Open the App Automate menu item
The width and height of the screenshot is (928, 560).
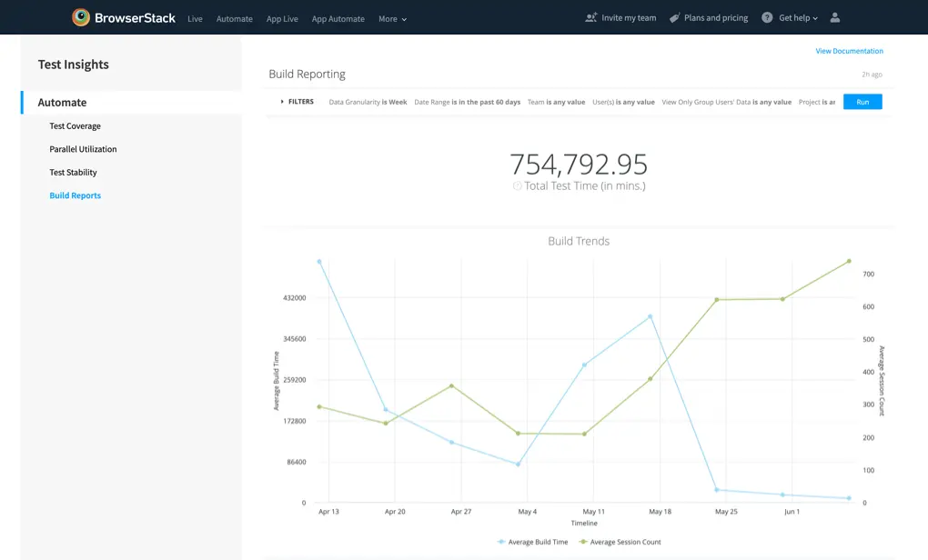(x=338, y=18)
